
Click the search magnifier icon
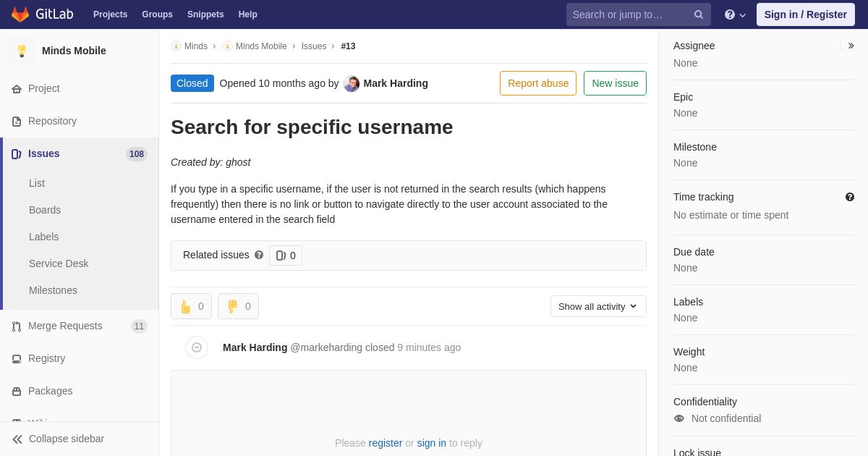(699, 14)
